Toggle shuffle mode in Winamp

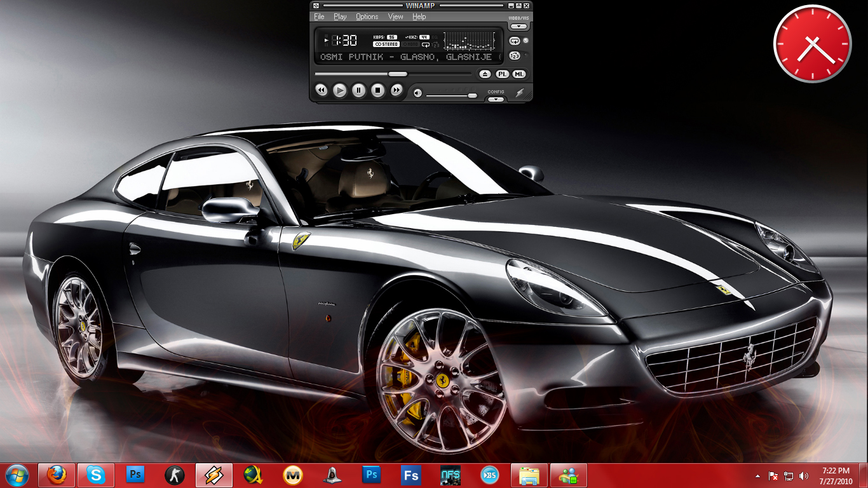coord(515,56)
